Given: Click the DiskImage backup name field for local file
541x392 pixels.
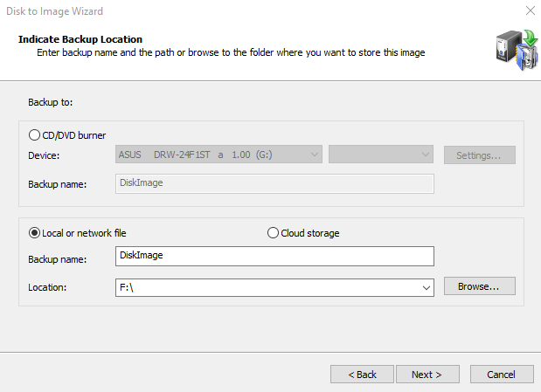Looking at the screenshot, I should (x=274, y=256).
